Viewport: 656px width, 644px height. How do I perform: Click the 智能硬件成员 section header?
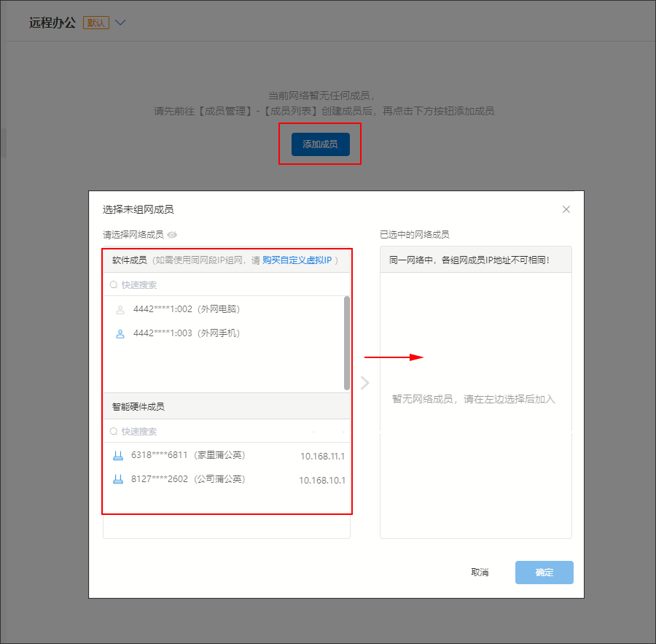point(227,406)
